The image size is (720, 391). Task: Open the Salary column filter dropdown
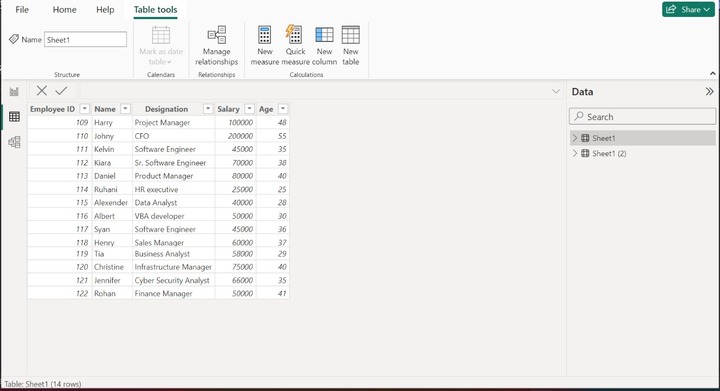249,109
